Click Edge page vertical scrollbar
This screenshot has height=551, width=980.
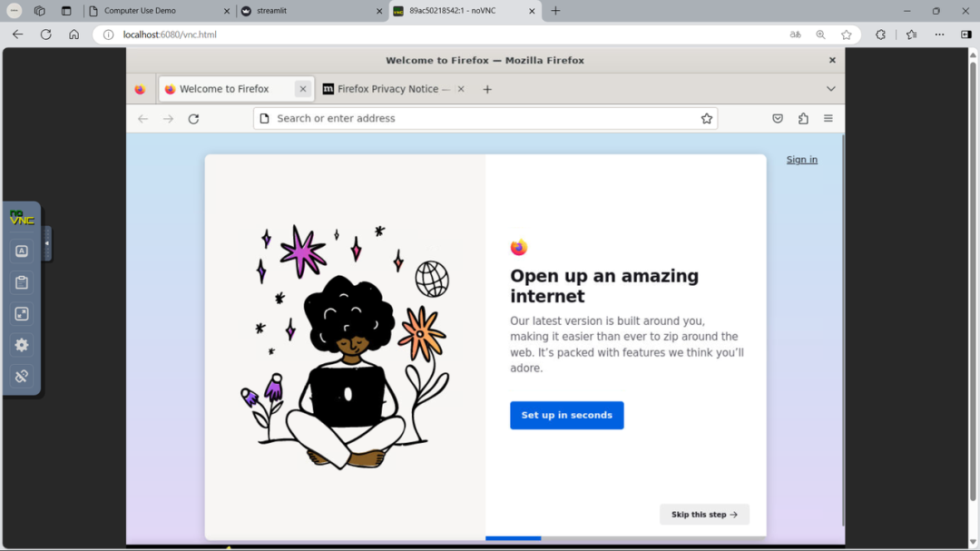pos(973,281)
